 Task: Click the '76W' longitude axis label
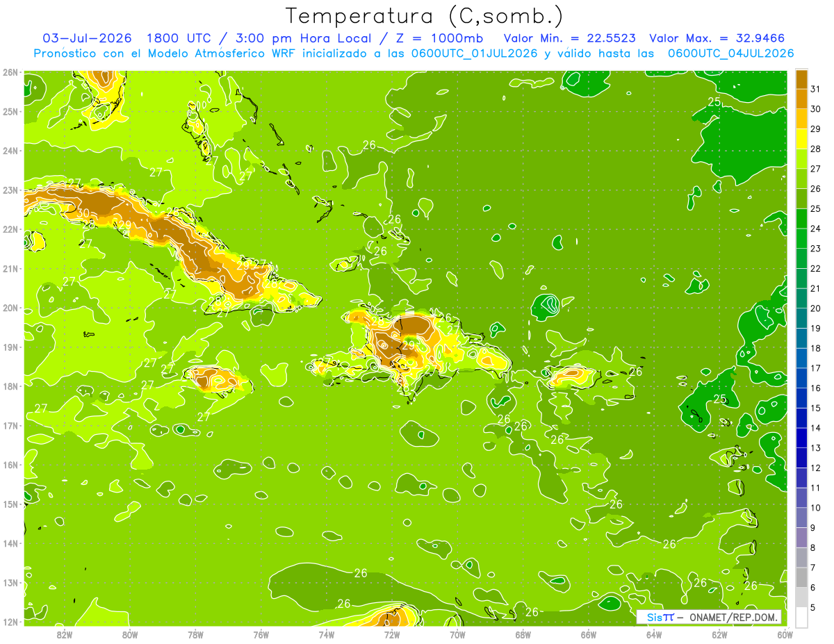click(x=261, y=634)
